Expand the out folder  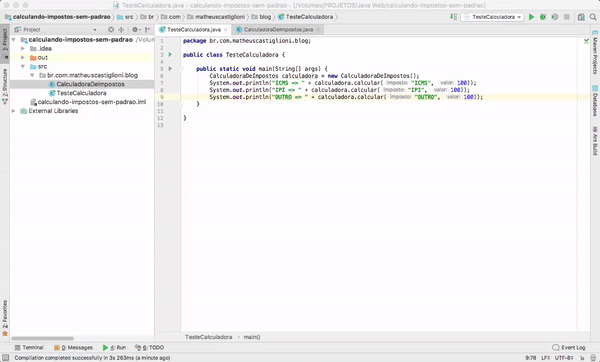(x=23, y=57)
